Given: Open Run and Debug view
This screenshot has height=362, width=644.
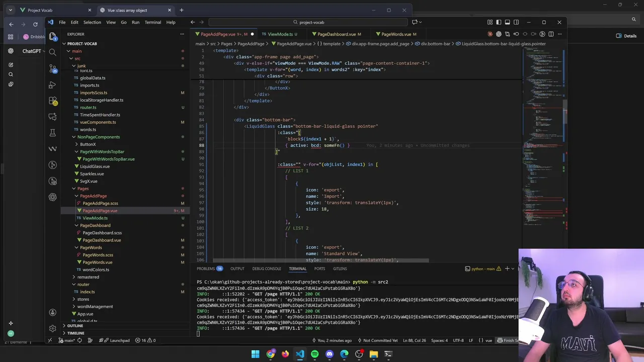Looking at the screenshot, I should click(52, 84).
